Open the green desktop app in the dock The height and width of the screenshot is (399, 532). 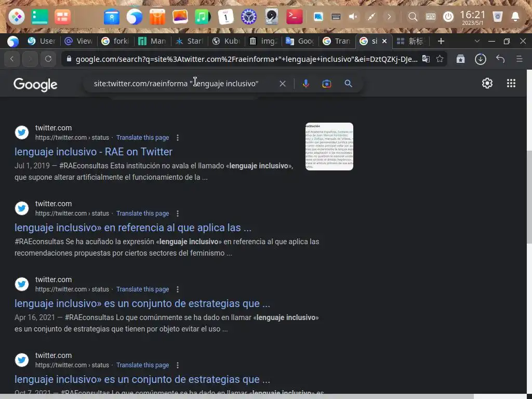pyautogui.click(x=39, y=17)
